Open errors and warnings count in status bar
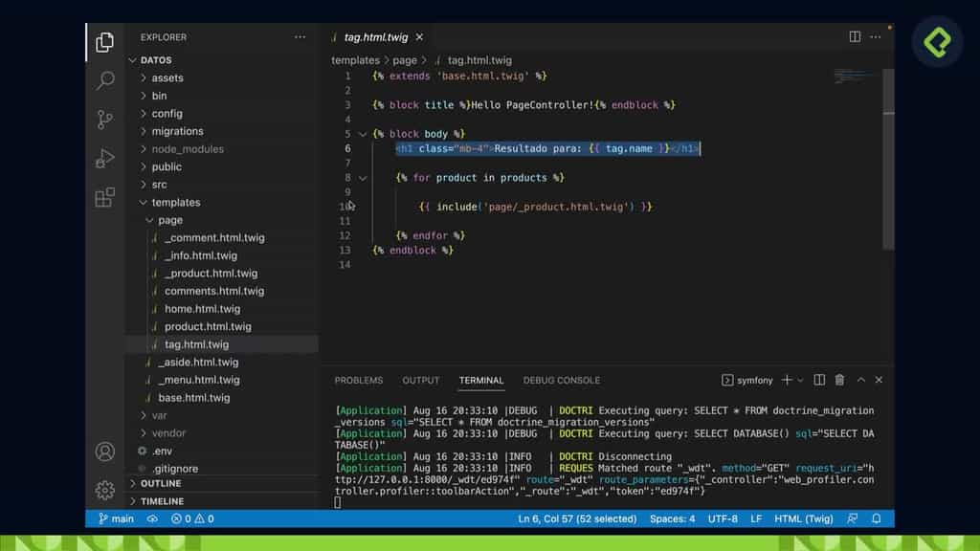980x551 pixels. tap(192, 518)
